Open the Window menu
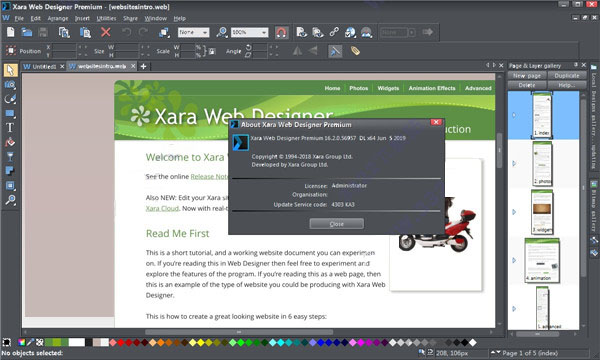The image size is (600, 360). click(x=155, y=18)
